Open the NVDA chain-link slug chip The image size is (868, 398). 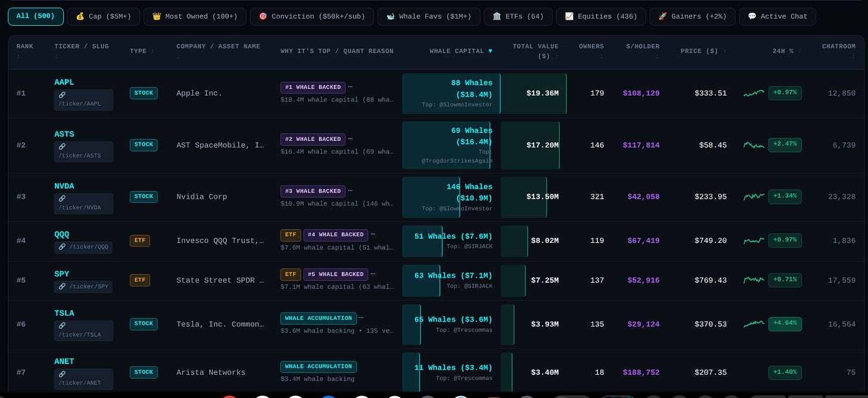point(83,203)
